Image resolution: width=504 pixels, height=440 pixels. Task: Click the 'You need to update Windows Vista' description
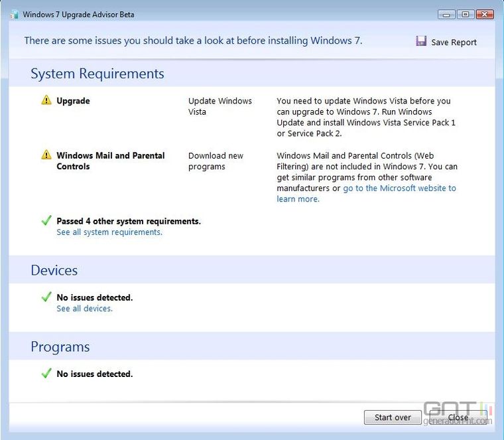pos(366,117)
